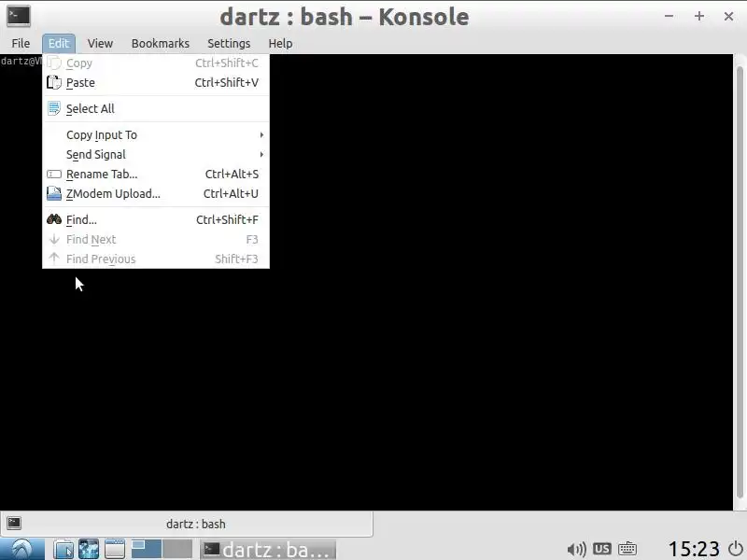Choose Select All in the Edit menu
747x560 pixels.
[x=156, y=108]
